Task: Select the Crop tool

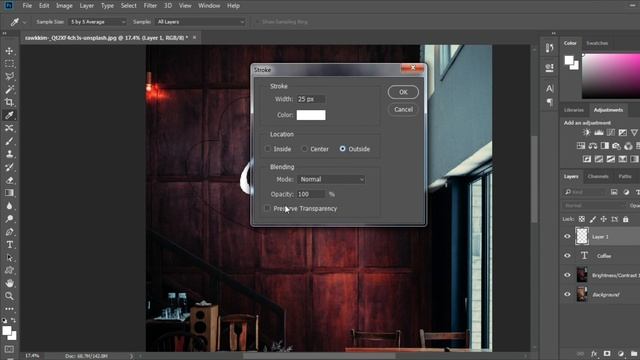Action: tap(9, 102)
